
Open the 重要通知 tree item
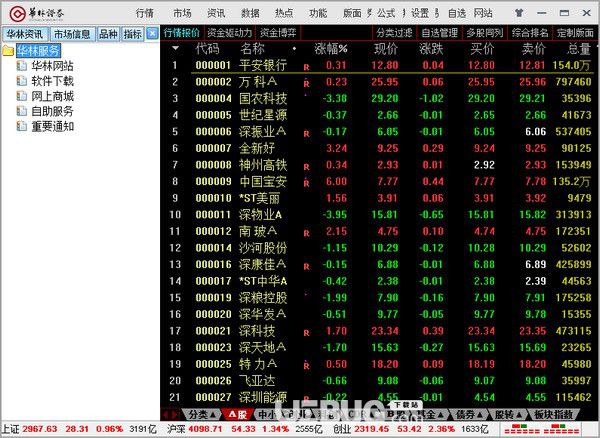52,126
